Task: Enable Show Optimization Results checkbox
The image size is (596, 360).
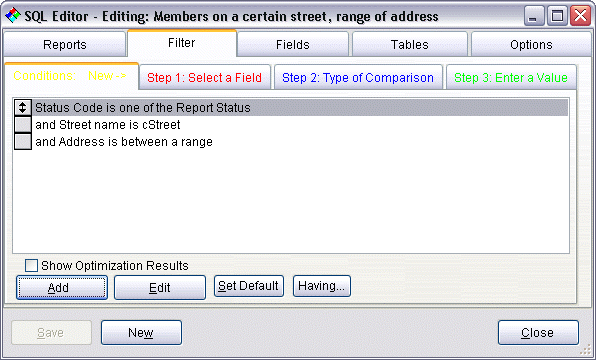Action: (31, 265)
